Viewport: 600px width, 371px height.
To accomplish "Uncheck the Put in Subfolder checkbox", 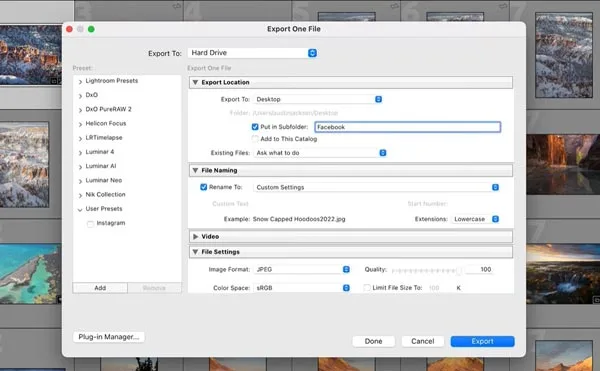I will (255, 127).
